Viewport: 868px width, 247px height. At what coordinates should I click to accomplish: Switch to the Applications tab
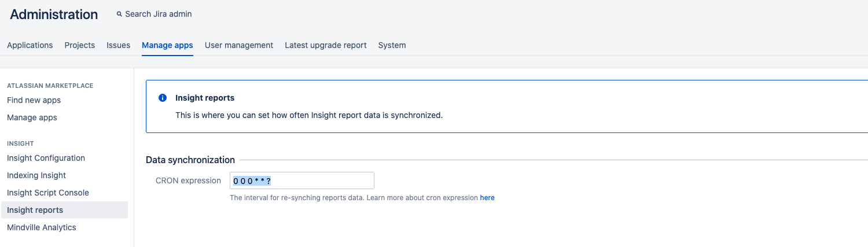click(30, 45)
